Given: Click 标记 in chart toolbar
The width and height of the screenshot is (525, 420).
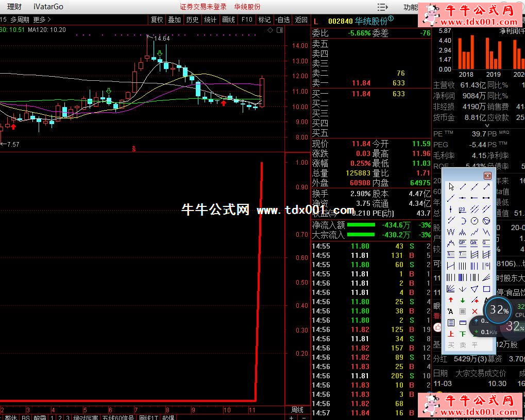Looking at the screenshot, I should [x=264, y=20].
